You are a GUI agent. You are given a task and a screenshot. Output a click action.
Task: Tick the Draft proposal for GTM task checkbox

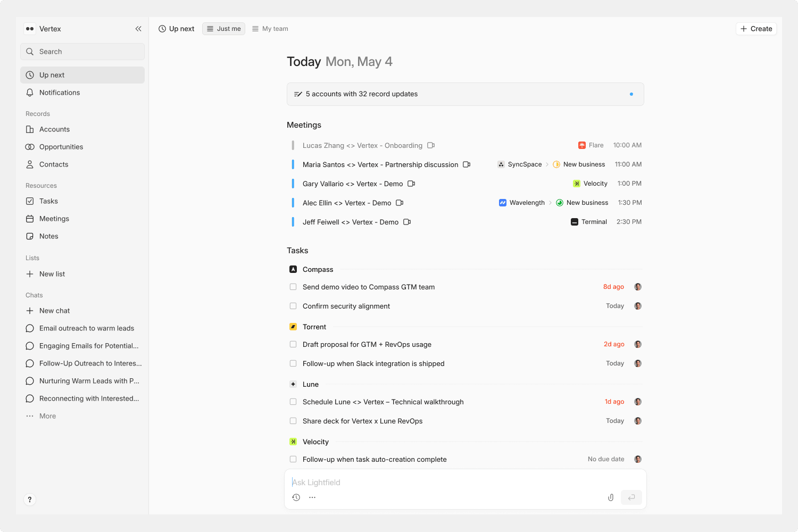293,344
